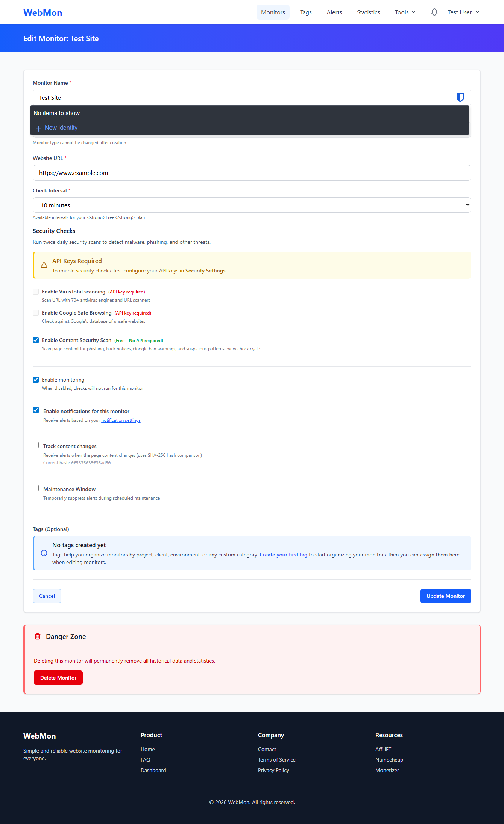Image resolution: width=504 pixels, height=824 pixels.
Task: Uncheck Enable monitoring checkbox
Action: pyautogui.click(x=36, y=380)
